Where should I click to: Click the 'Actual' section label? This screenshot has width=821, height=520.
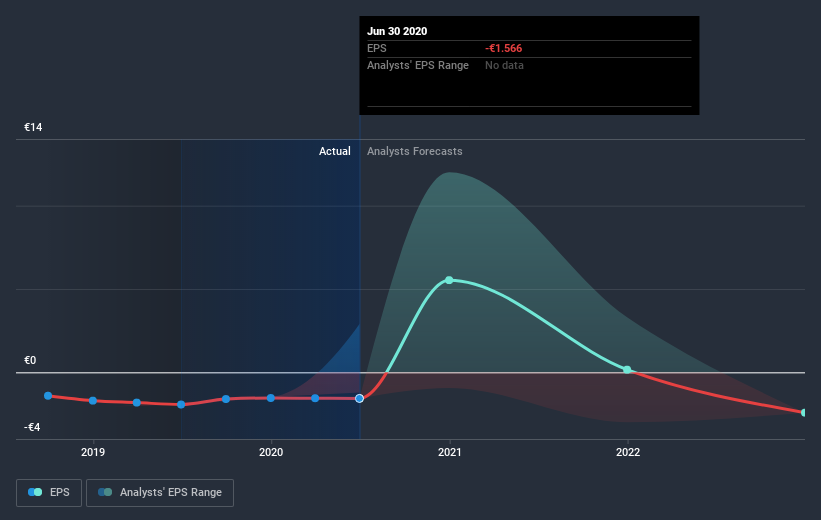pos(335,151)
